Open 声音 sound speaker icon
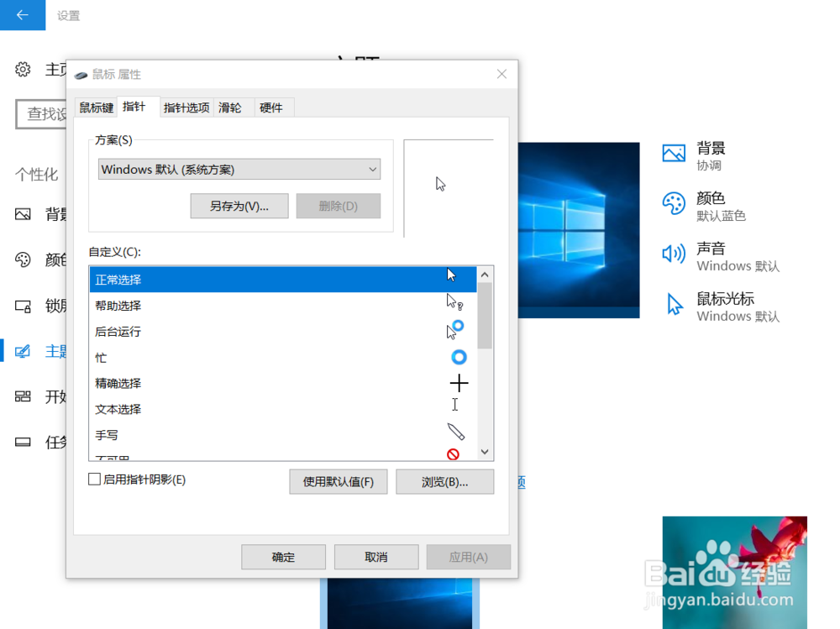 click(x=674, y=253)
